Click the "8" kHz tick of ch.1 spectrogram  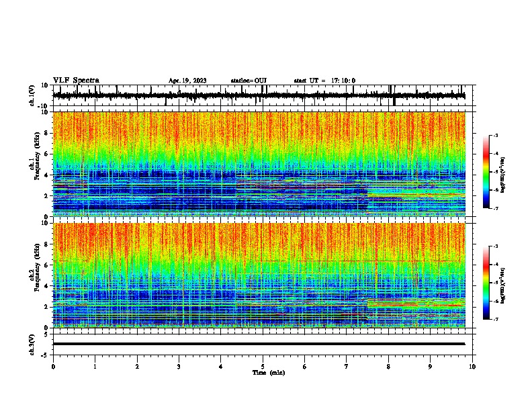(x=47, y=133)
